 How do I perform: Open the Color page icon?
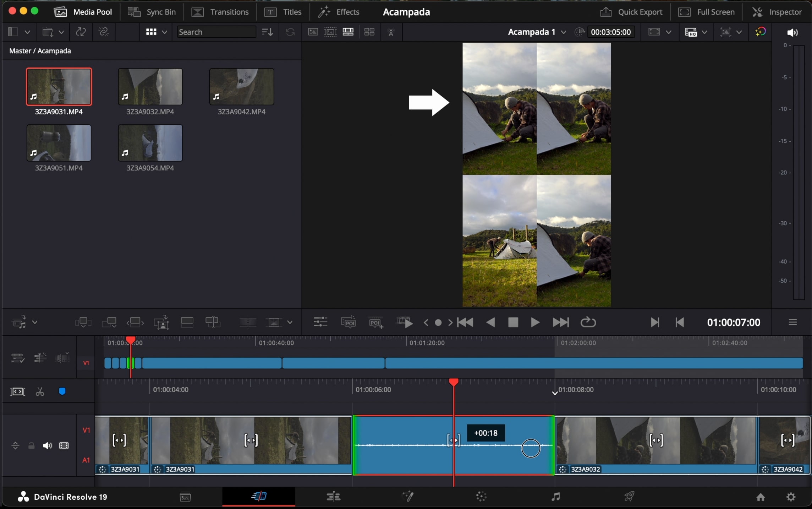(481, 496)
